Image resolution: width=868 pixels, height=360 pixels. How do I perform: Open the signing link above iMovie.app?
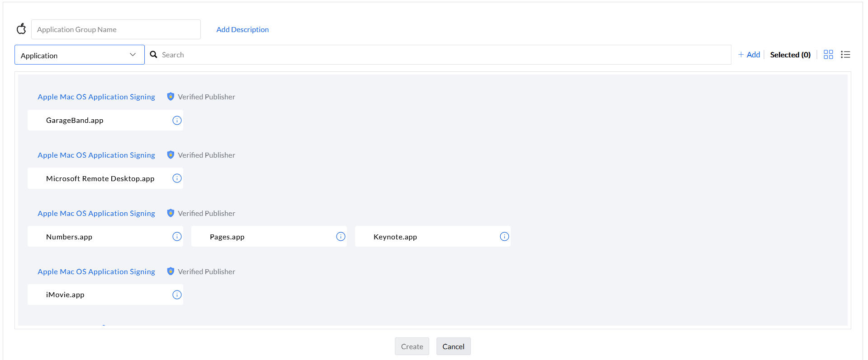click(x=96, y=271)
